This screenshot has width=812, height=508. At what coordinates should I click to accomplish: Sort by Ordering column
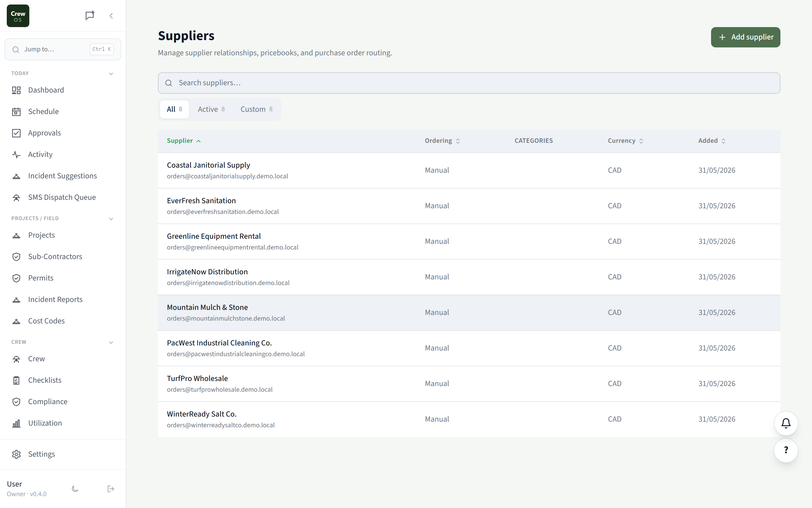(x=442, y=141)
